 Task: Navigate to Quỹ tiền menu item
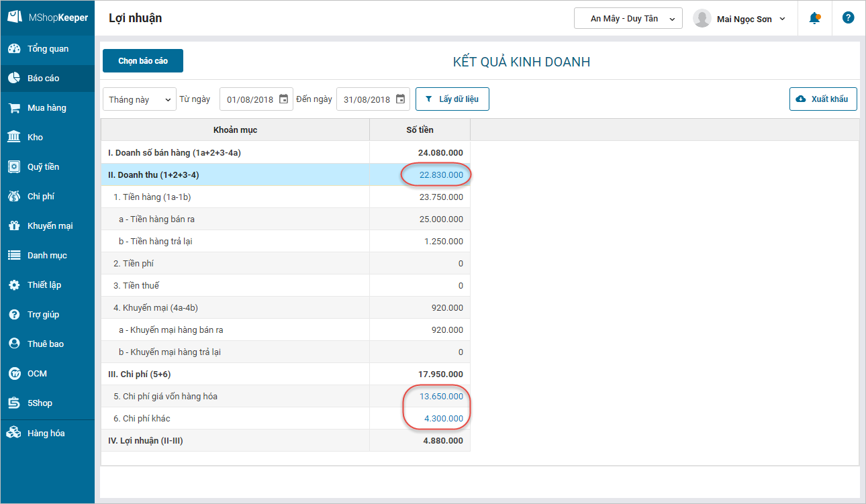pyautogui.click(x=48, y=167)
